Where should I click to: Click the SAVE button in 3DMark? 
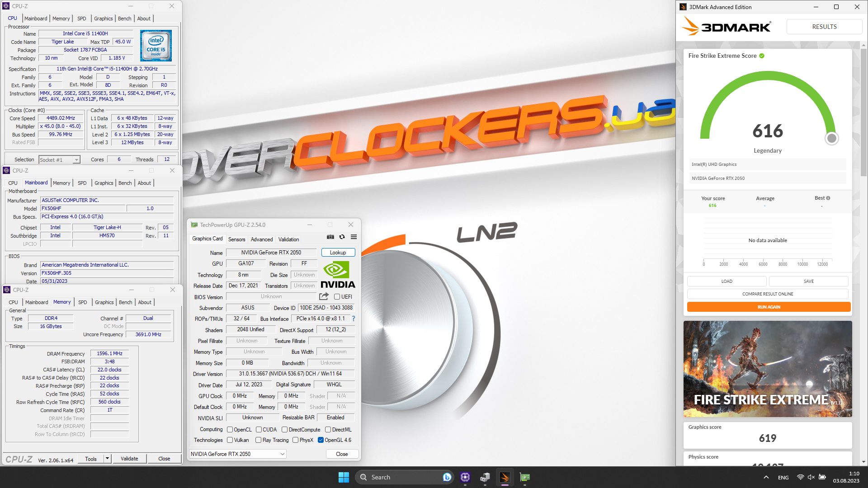click(808, 282)
